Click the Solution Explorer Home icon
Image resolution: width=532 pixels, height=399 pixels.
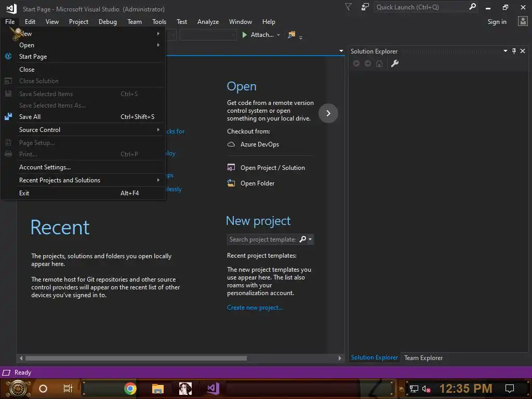pyautogui.click(x=379, y=63)
